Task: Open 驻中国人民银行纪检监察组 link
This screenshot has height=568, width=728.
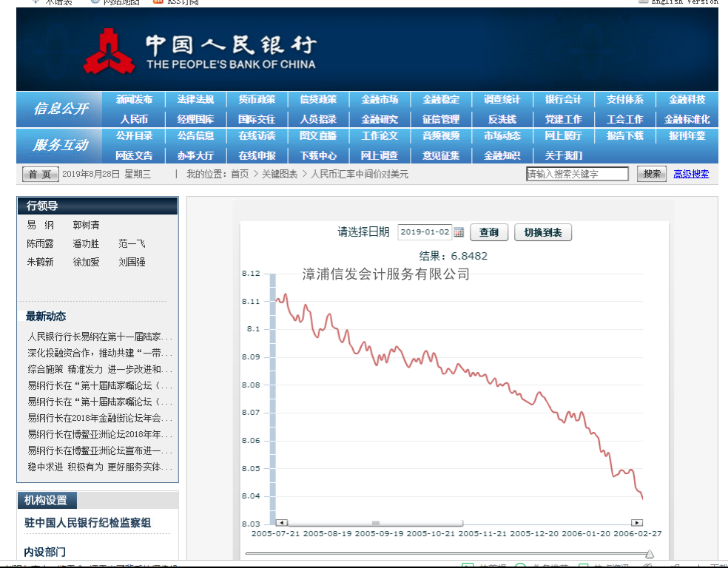Action: (x=88, y=523)
